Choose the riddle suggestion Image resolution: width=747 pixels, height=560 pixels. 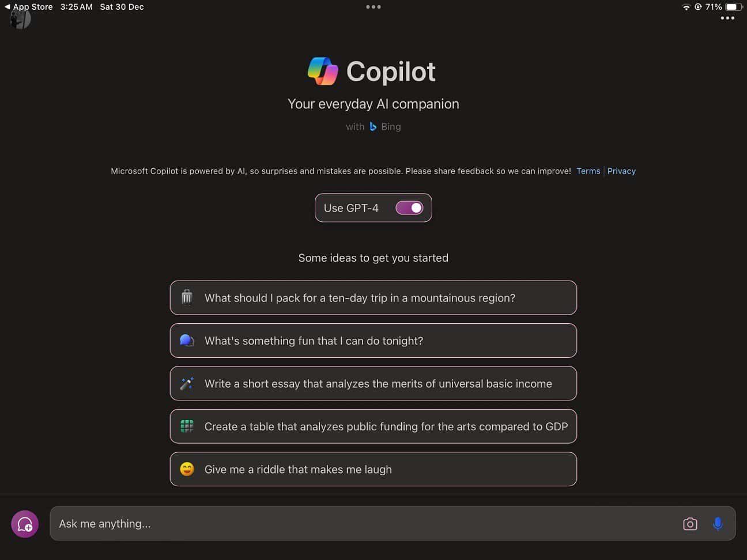pyautogui.click(x=373, y=470)
